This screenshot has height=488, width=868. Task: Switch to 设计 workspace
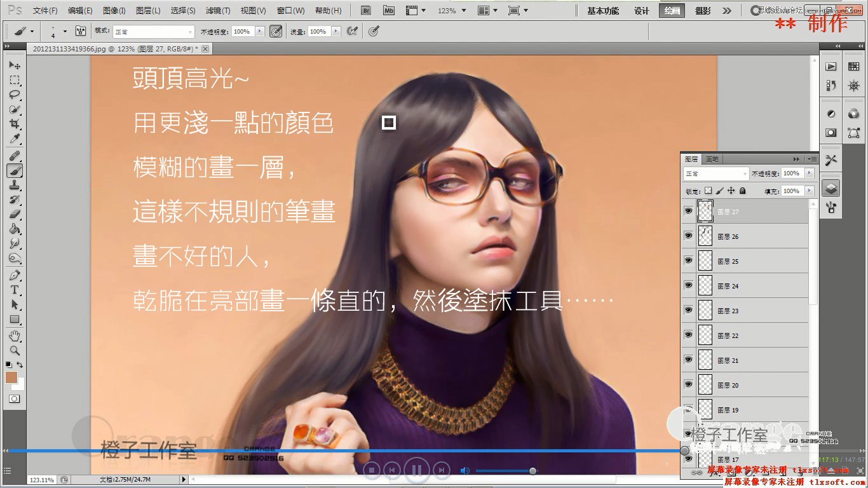tap(642, 11)
